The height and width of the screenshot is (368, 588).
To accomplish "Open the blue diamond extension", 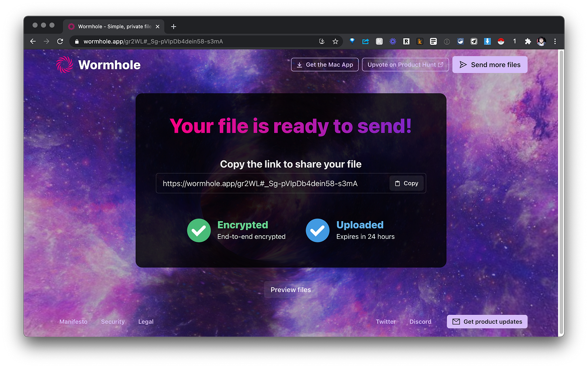I will [x=352, y=41].
